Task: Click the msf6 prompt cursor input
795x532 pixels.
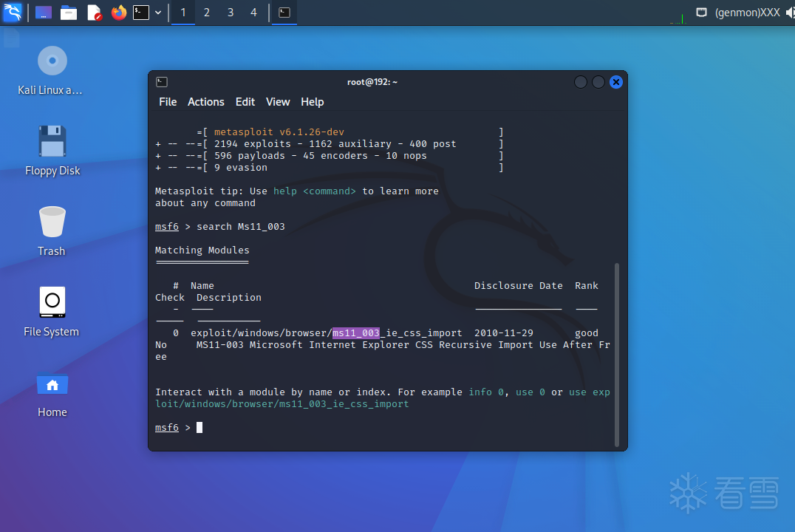Action: pos(199,428)
